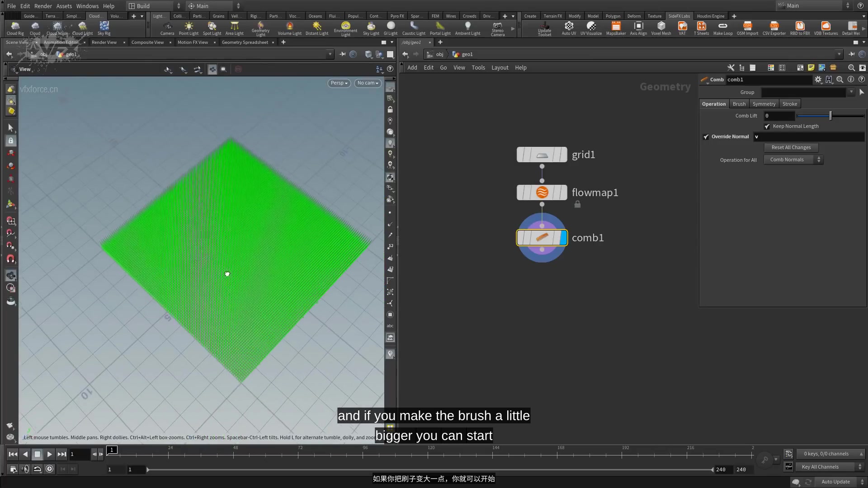Select the Camera shelf tool
This screenshot has width=868, height=488.
coord(167,28)
